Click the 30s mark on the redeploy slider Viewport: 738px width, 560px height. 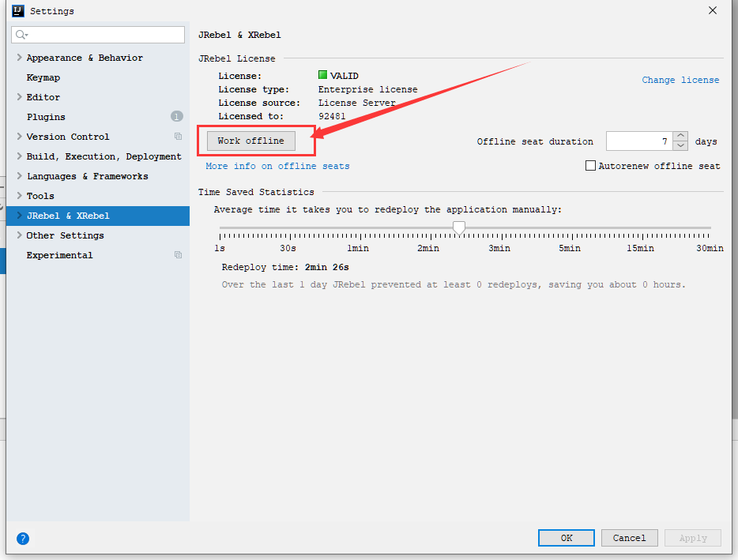(x=288, y=248)
